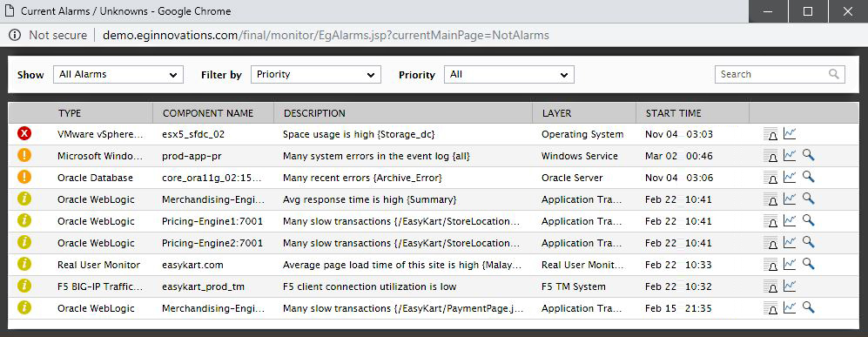Click magnifier for PaymentPage slow transactions alarm
This screenshot has height=337, width=868.
(809, 307)
